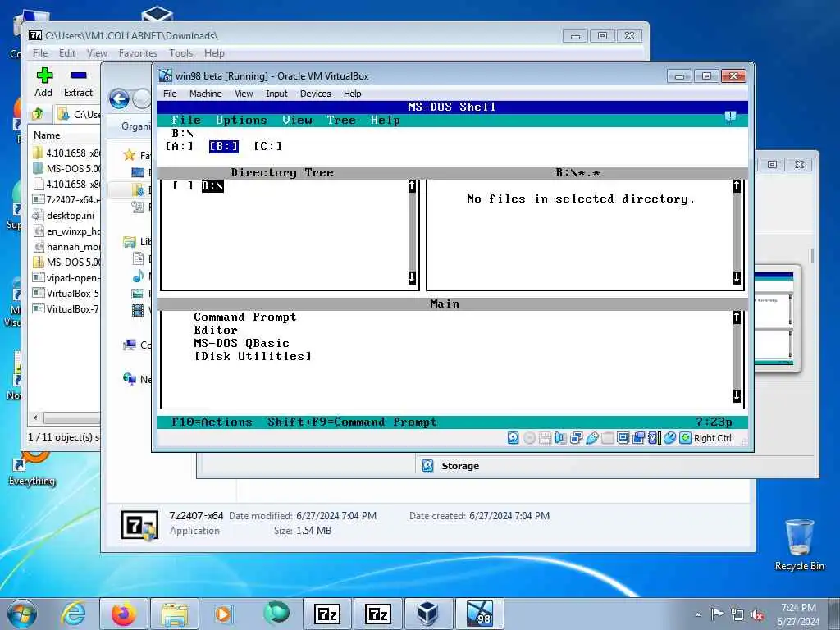Select drive C: in MS-DOS Shell
Image resolution: width=840 pixels, height=630 pixels.
[x=268, y=146]
